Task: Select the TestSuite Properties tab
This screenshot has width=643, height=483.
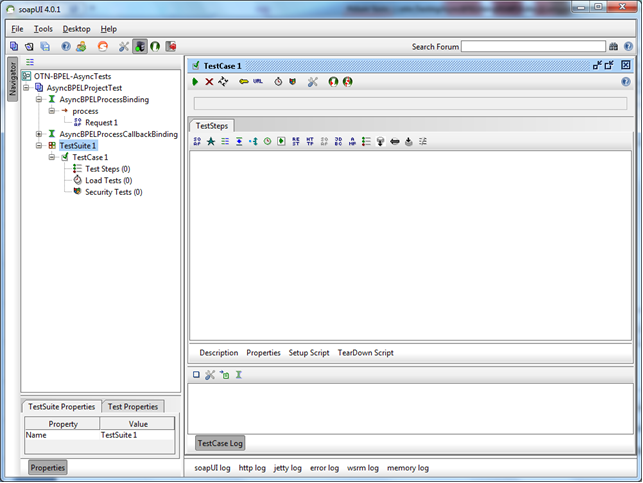Action: pos(62,407)
